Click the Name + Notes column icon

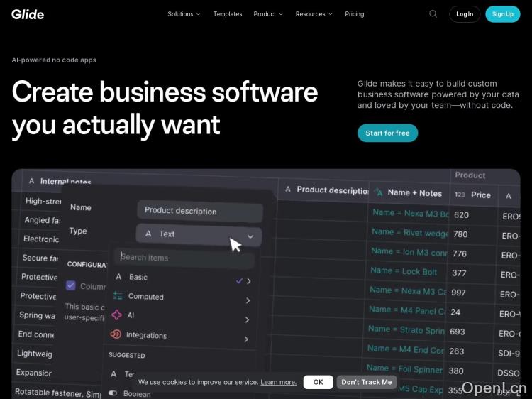[379, 192]
